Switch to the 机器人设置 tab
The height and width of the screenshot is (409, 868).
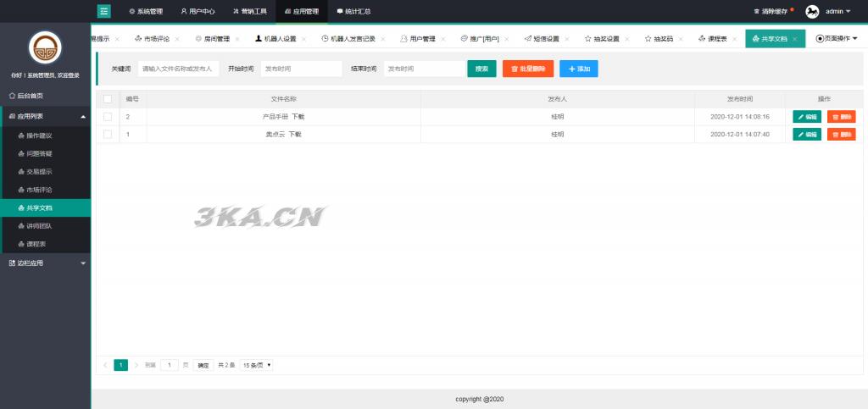[x=276, y=39]
